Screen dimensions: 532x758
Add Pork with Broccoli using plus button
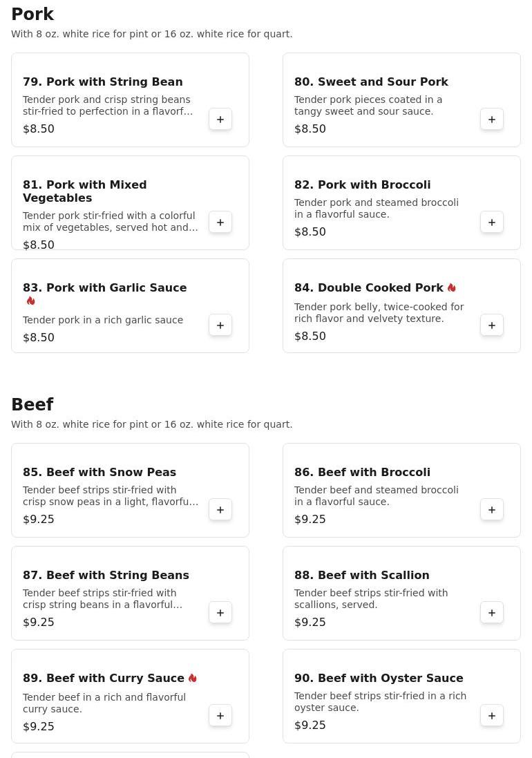(492, 222)
